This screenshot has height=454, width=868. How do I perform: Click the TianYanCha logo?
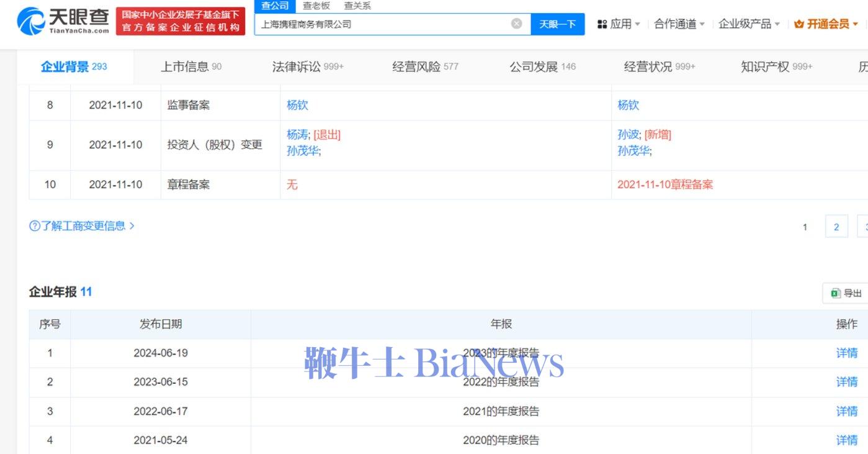click(63, 21)
